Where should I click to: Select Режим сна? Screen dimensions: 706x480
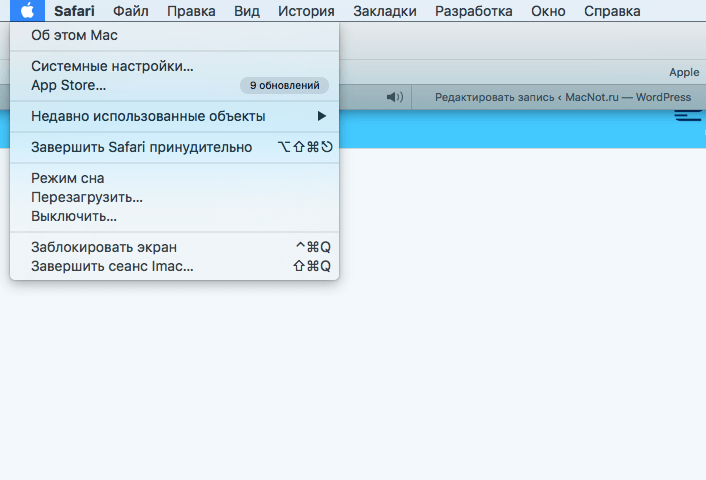174,178
